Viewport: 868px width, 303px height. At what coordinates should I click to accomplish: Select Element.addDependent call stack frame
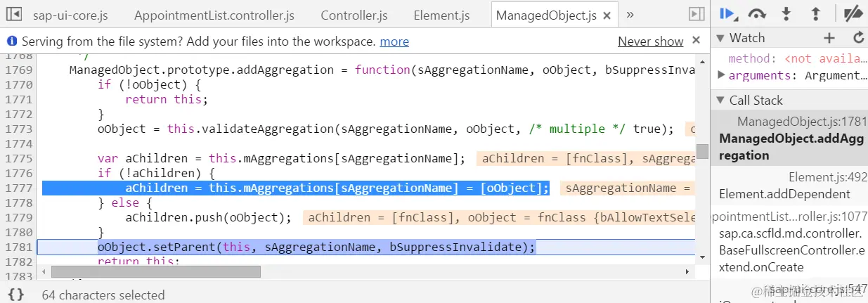789,186
